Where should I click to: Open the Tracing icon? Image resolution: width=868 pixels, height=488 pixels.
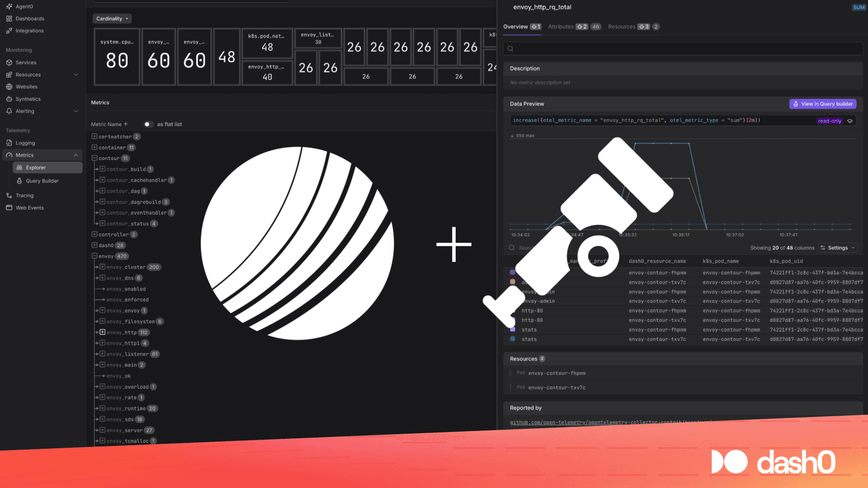(9, 196)
